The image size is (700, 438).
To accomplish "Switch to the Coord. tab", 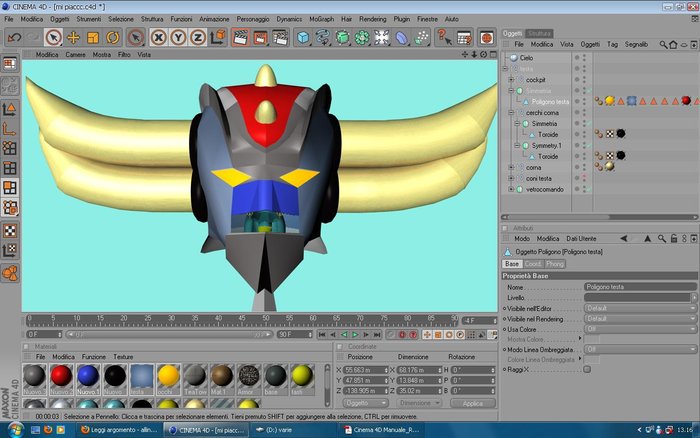I will [533, 264].
